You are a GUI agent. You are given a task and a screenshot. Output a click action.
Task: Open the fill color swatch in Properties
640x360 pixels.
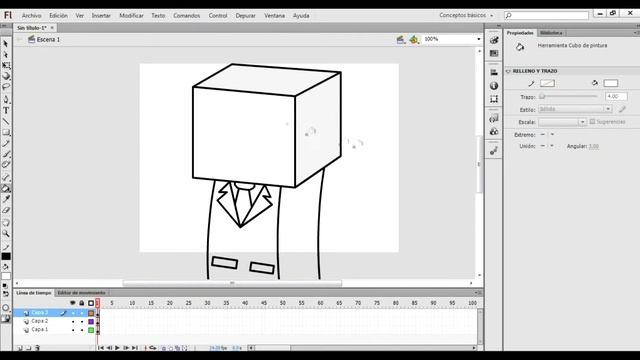point(611,83)
